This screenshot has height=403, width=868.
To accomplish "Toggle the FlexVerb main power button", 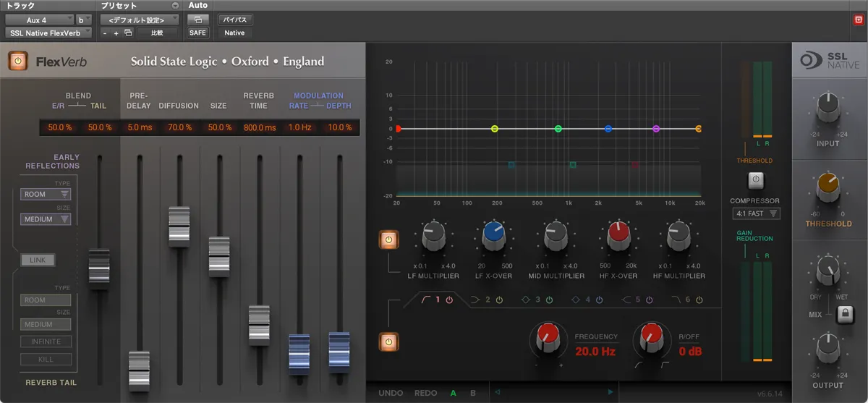I will pos(19,61).
